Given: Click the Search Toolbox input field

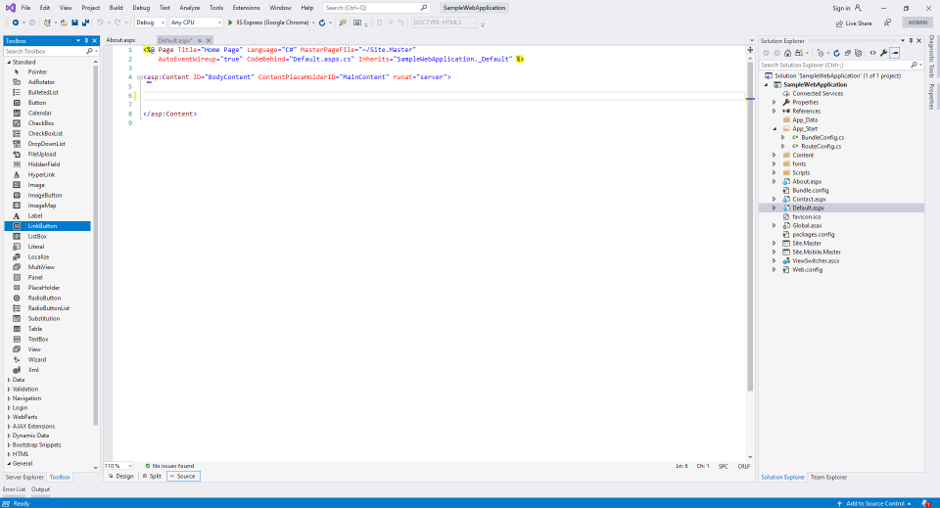Looking at the screenshot, I should click(46, 52).
